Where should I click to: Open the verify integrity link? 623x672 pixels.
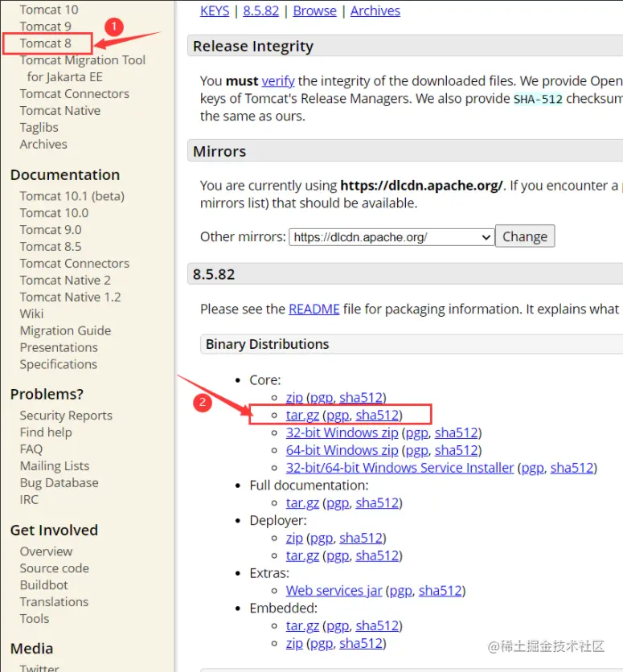278,80
